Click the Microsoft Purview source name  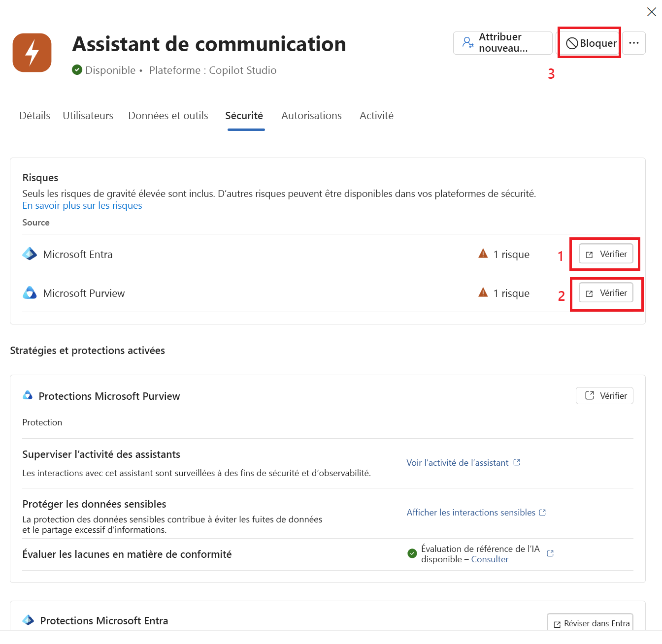(84, 293)
